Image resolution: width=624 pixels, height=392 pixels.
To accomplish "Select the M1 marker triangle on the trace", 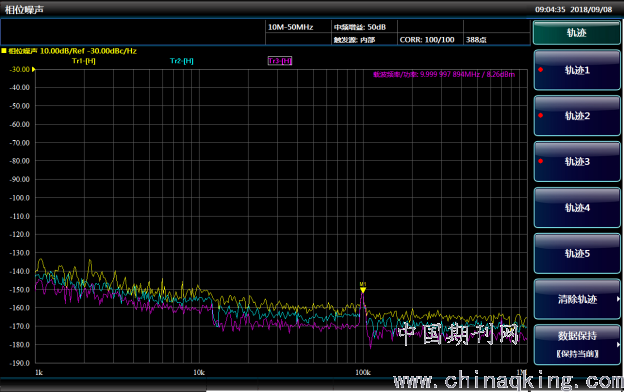I will (363, 290).
